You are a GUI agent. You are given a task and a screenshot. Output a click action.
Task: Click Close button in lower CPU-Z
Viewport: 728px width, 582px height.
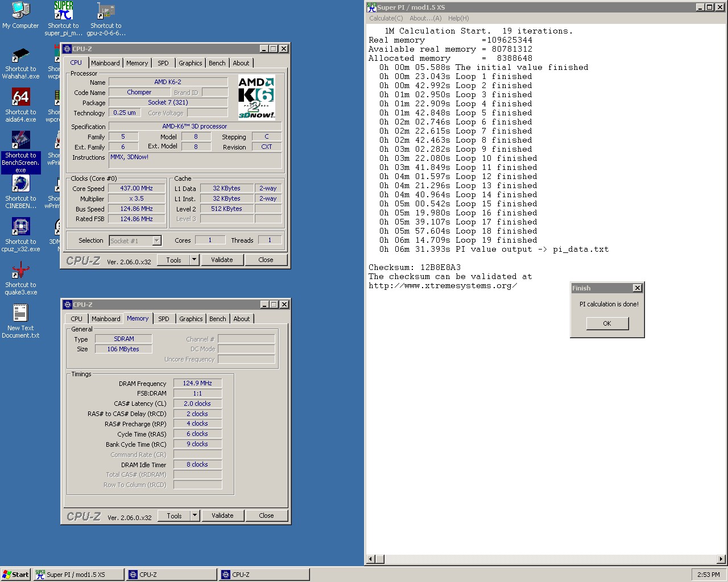click(266, 516)
